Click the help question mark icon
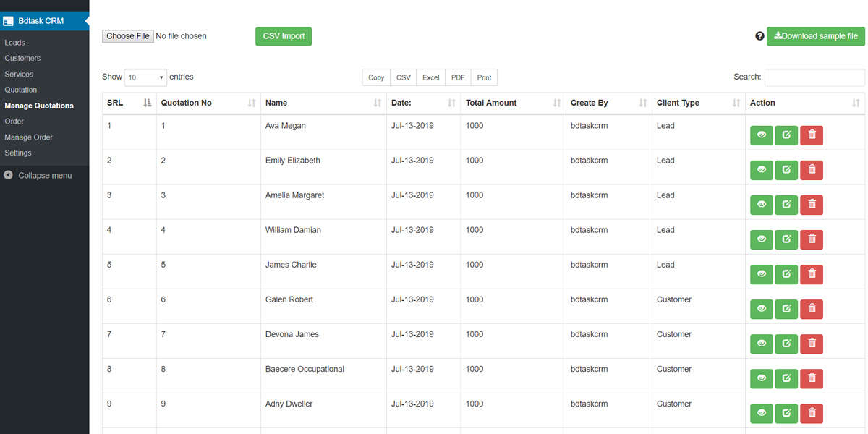This screenshot has width=868, height=434. point(759,36)
